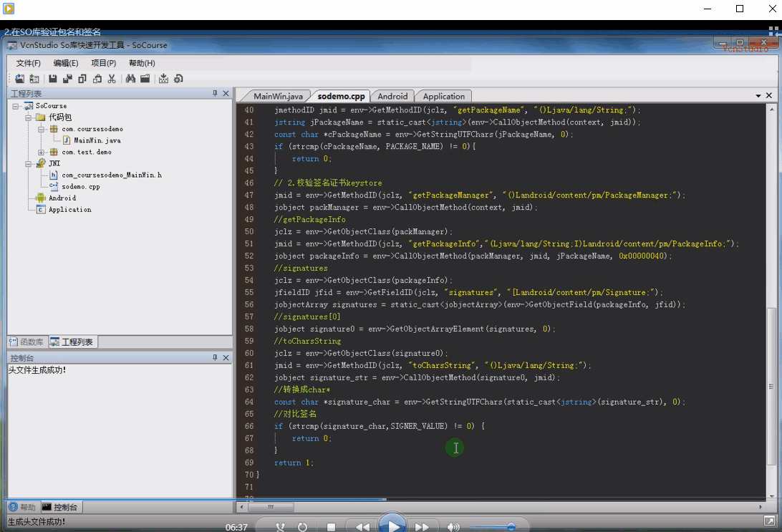Collapse the JNI tree node
782x532 pixels.
point(29,163)
